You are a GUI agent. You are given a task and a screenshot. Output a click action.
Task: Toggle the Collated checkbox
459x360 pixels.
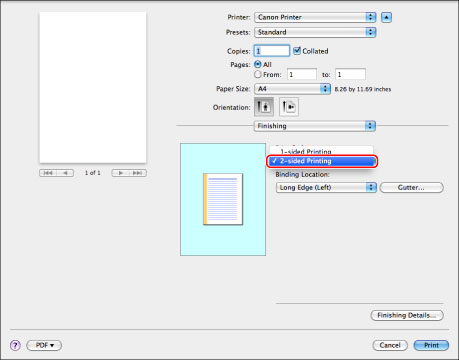point(297,51)
